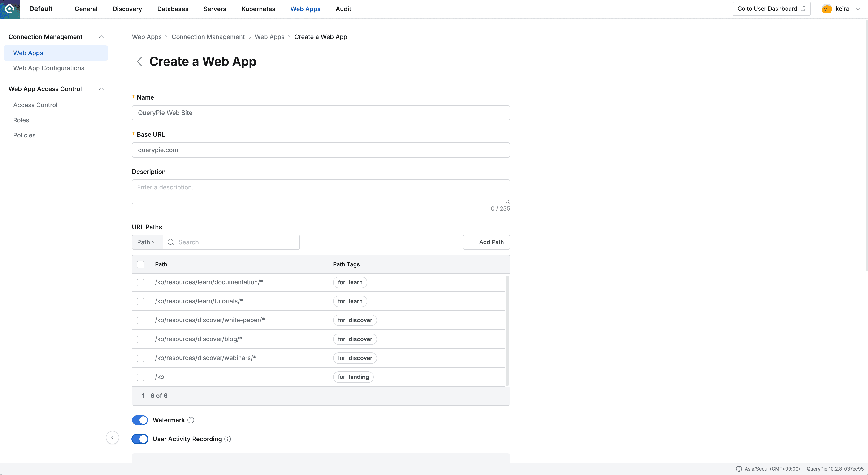The width and height of the screenshot is (868, 475).
Task: Turn off User Activity Recording
Action: coord(139,439)
